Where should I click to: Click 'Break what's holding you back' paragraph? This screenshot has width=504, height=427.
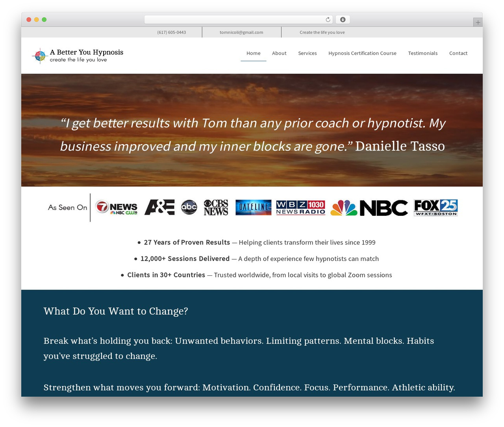(239, 348)
